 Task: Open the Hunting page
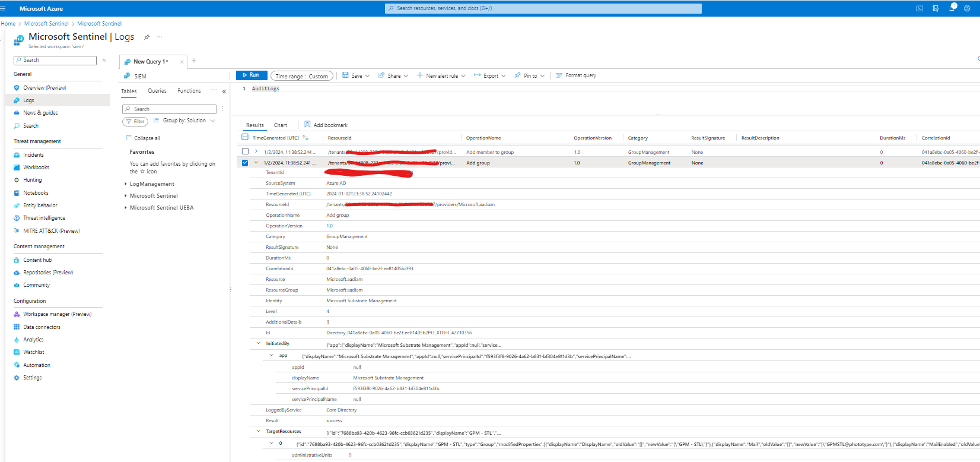click(32, 180)
